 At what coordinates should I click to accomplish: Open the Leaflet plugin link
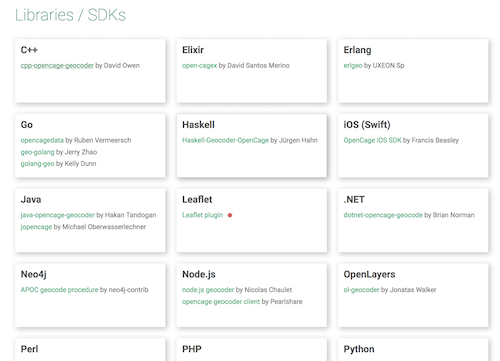coord(202,215)
